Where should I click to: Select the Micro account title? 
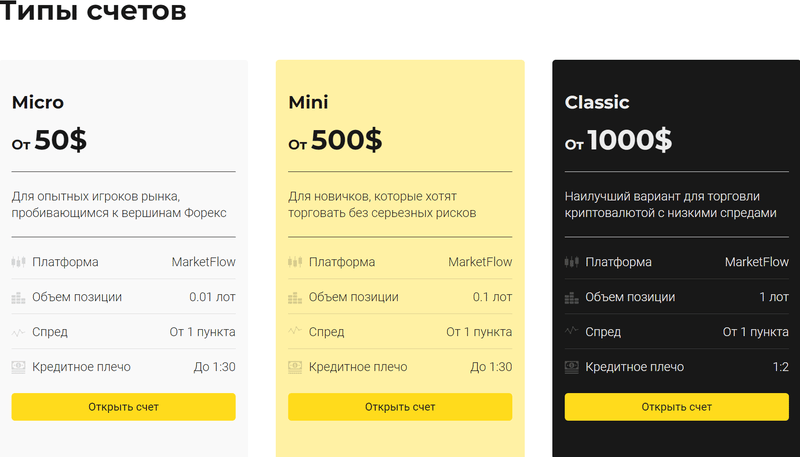coord(38,103)
